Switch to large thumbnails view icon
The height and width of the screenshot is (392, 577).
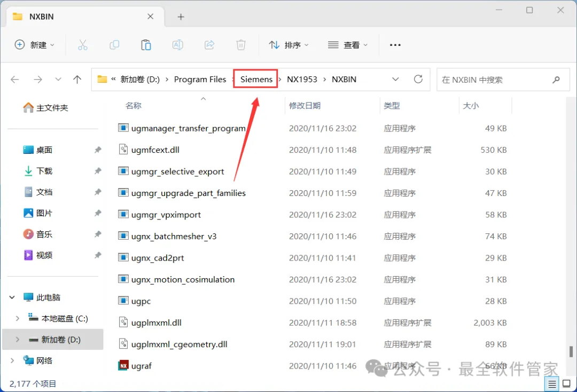click(567, 384)
